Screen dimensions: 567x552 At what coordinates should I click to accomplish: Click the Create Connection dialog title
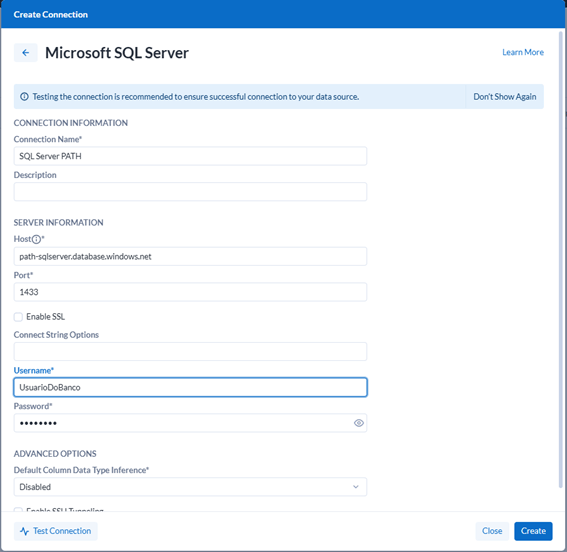click(51, 14)
